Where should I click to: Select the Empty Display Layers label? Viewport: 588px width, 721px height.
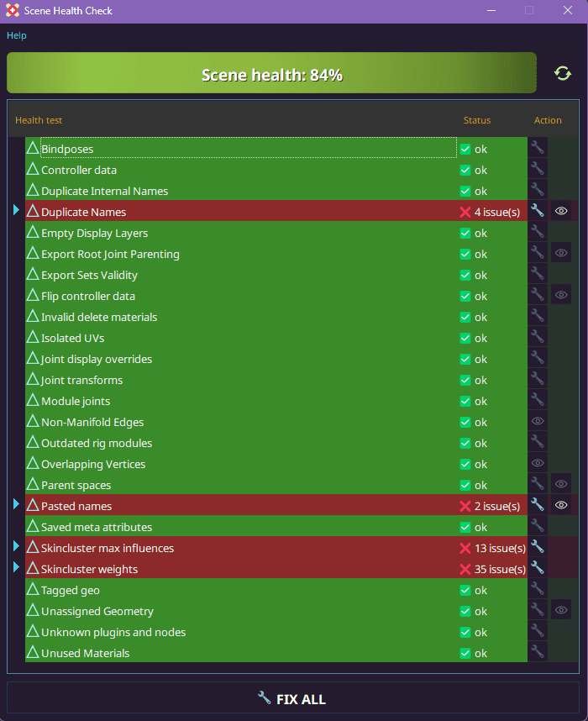point(94,233)
